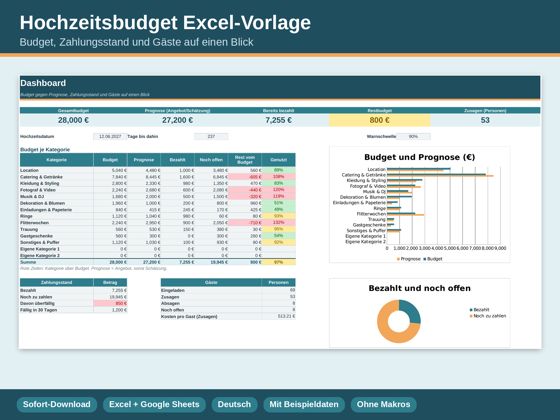Screen dimensions: 560x420
Task: Click the Personen column header
Action: click(x=279, y=282)
